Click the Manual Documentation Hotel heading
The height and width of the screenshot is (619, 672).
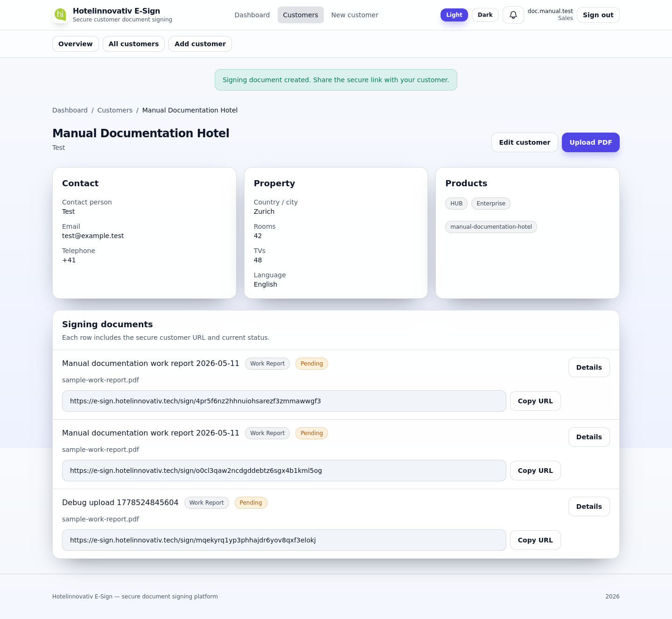[141, 133]
